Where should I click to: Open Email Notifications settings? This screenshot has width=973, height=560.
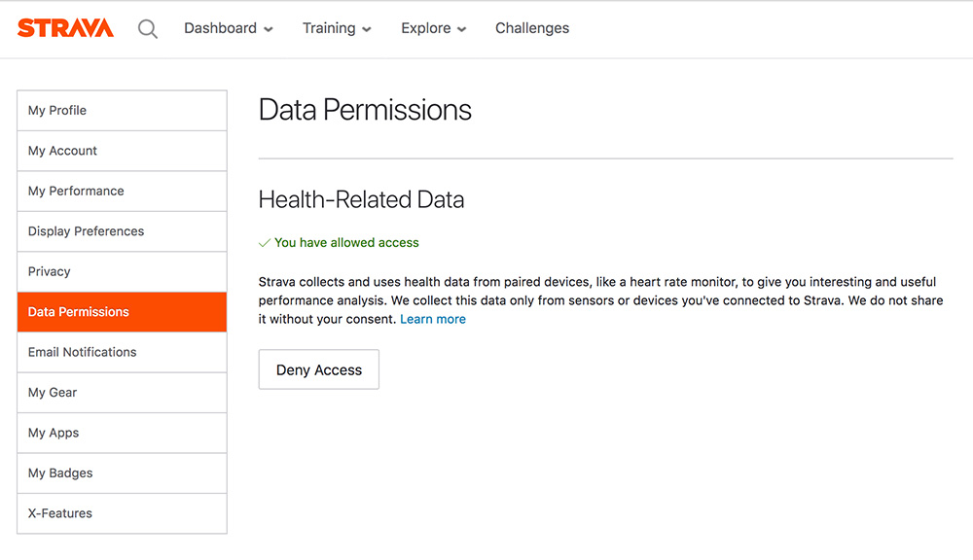pyautogui.click(x=122, y=352)
